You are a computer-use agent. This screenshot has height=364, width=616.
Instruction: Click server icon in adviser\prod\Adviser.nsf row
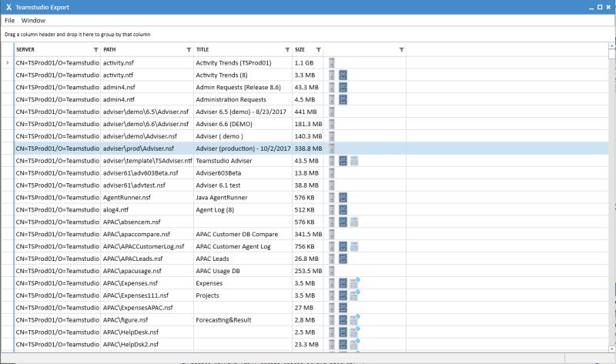(x=332, y=149)
